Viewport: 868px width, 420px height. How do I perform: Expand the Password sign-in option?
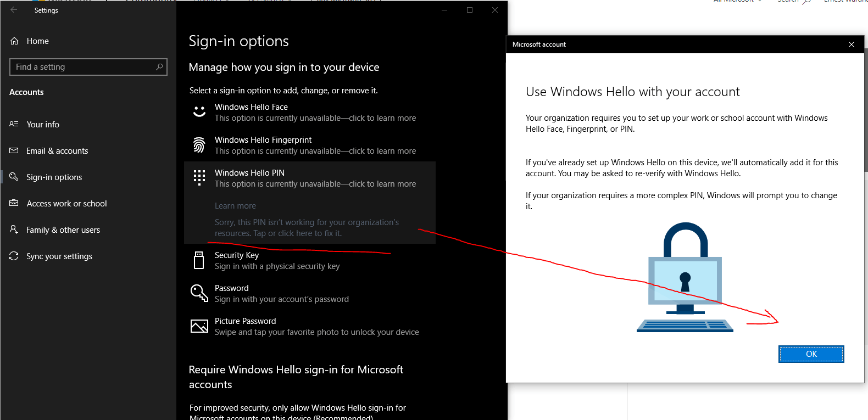(x=310, y=293)
